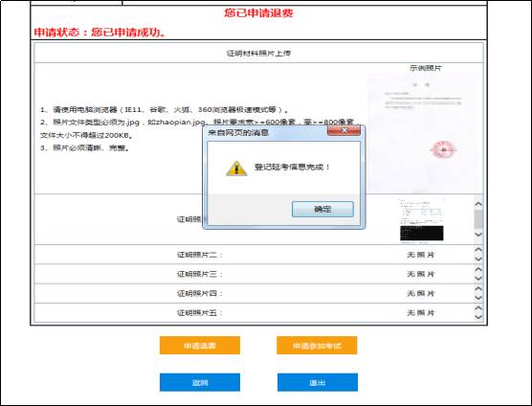Open the uploaded proof photo thumbnail
This screenshot has height=406, width=532.
pos(422,220)
